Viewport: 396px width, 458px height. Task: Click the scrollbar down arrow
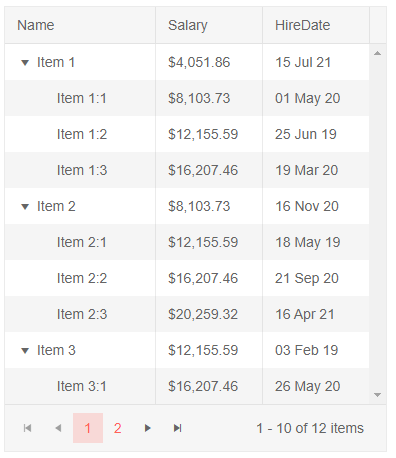[x=377, y=395]
